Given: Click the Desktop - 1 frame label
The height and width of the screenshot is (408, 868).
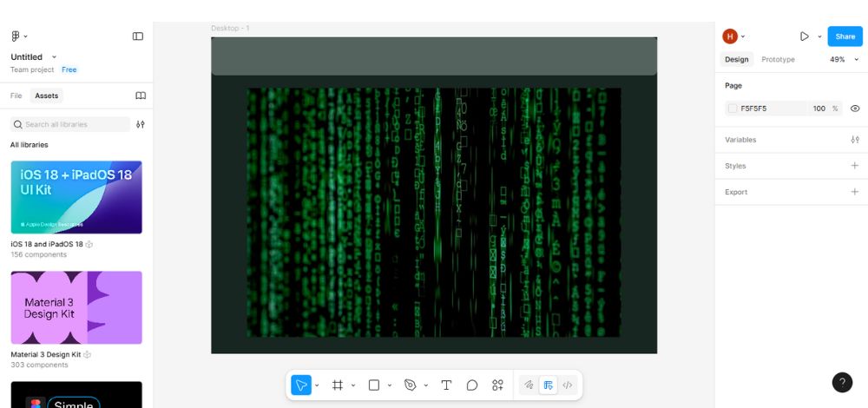Looking at the screenshot, I should point(230,29).
